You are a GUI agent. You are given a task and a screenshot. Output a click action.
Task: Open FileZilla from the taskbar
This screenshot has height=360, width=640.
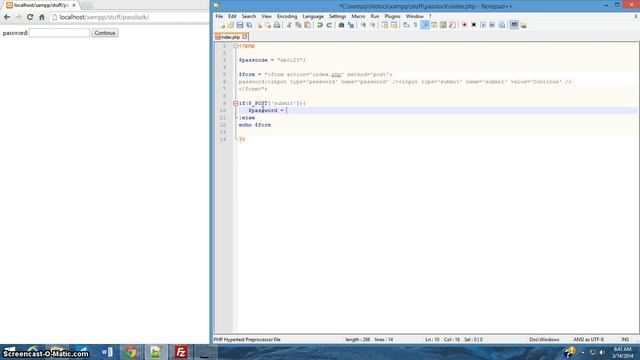(x=181, y=352)
